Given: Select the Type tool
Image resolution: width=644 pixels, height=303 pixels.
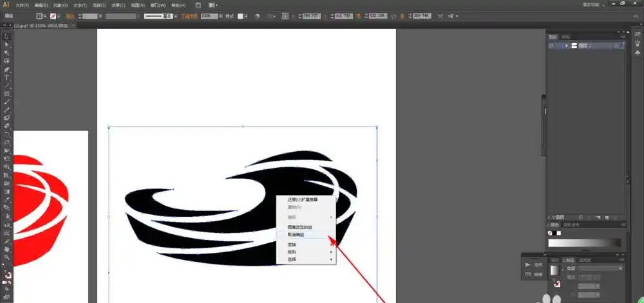Looking at the screenshot, I should coord(7,78).
